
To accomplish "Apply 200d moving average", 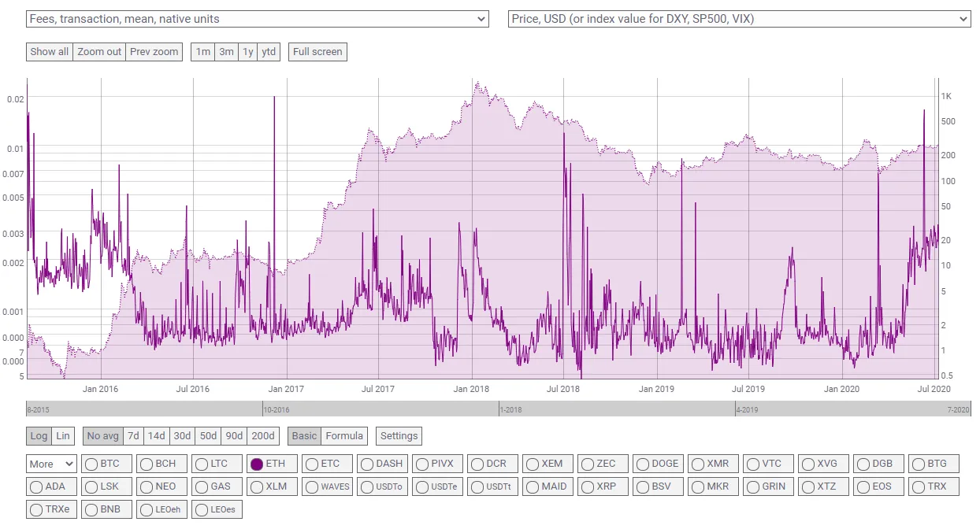I will (263, 436).
